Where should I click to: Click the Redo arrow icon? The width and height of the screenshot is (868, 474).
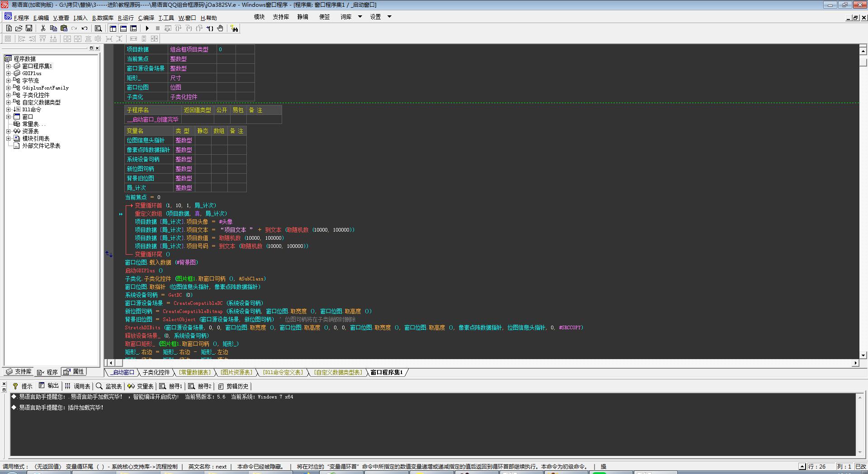pos(74,28)
